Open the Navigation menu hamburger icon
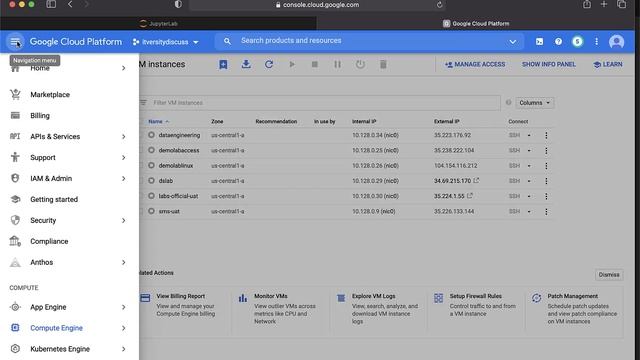640x360 pixels. (15, 42)
